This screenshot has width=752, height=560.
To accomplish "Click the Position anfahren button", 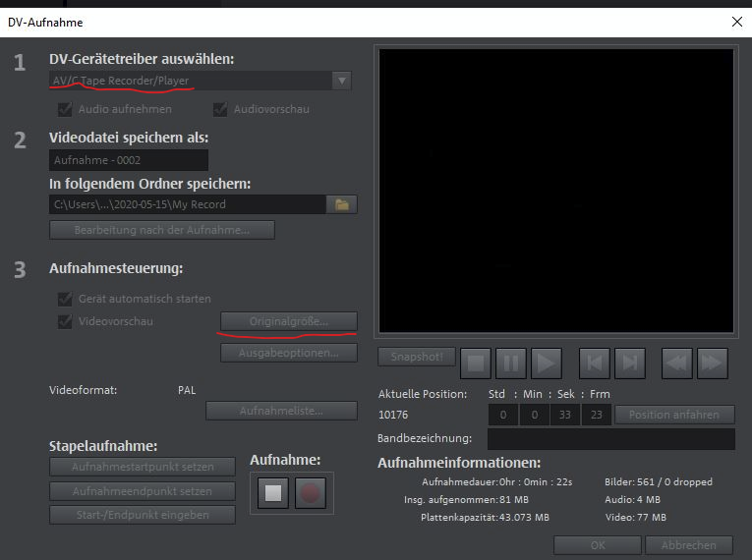I will pos(674,415).
